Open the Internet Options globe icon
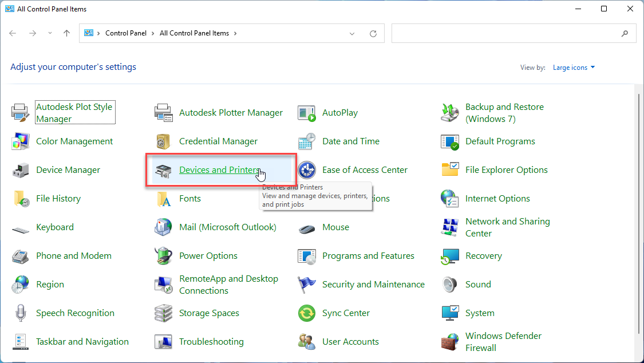This screenshot has width=644, height=363. click(x=450, y=198)
